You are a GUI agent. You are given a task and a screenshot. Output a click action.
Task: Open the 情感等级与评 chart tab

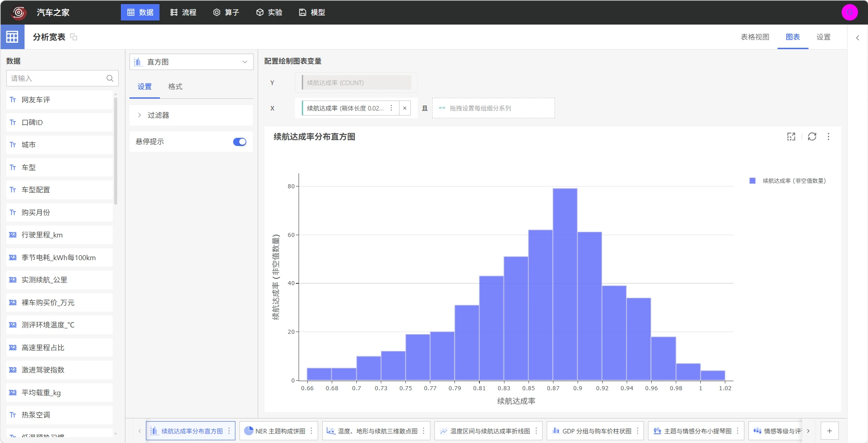pos(776,431)
